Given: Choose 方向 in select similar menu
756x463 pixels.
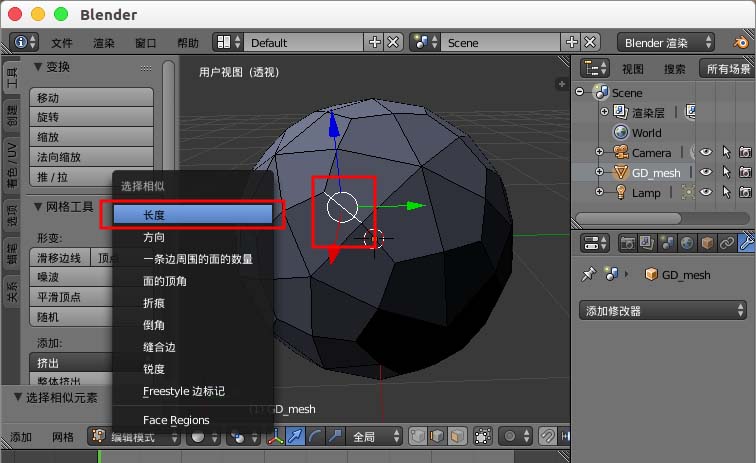Looking at the screenshot, I should point(193,237).
